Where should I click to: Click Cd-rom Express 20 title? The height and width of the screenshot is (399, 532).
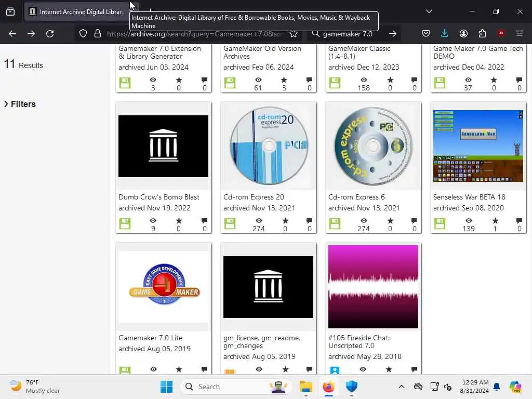[x=254, y=197]
